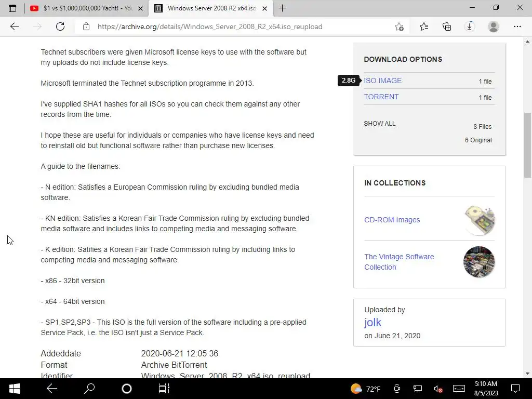The width and height of the screenshot is (532, 399).
Task: Click the '8 Files' count text
Action: (x=483, y=127)
